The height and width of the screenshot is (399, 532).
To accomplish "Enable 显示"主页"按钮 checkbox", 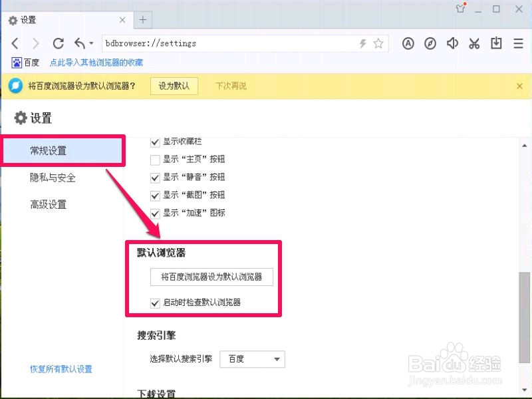I will (x=154, y=160).
